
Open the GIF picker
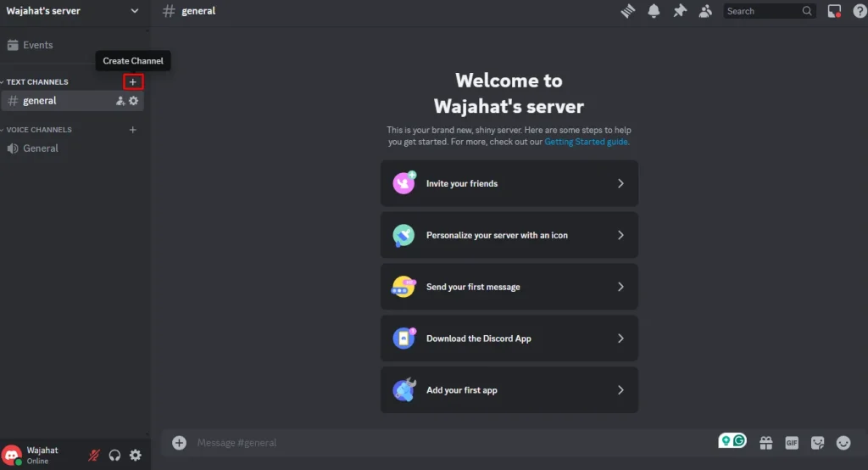(x=792, y=443)
